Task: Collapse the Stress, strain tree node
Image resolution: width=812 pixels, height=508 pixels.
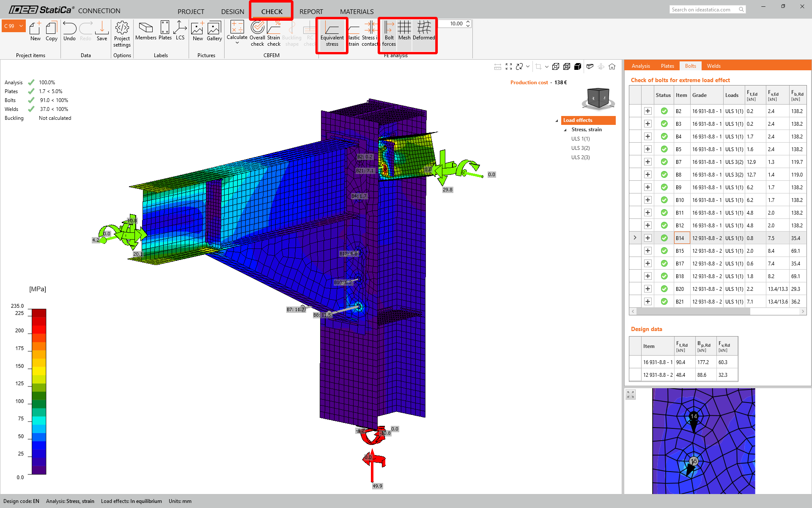Action: tap(565, 130)
